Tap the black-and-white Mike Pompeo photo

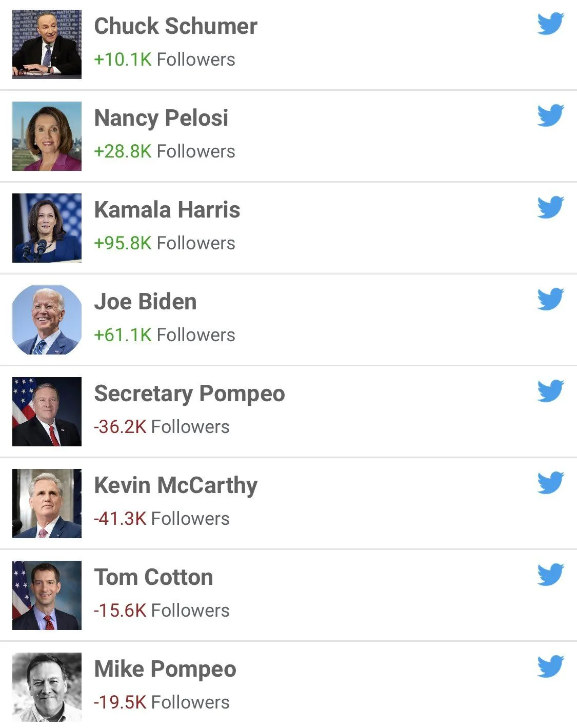click(47, 687)
